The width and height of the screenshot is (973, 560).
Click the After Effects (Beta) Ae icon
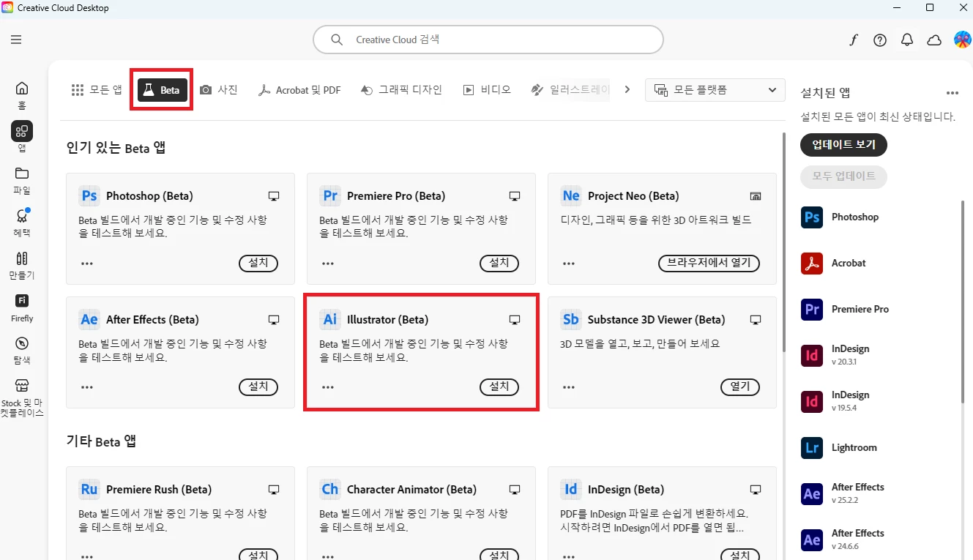point(89,319)
